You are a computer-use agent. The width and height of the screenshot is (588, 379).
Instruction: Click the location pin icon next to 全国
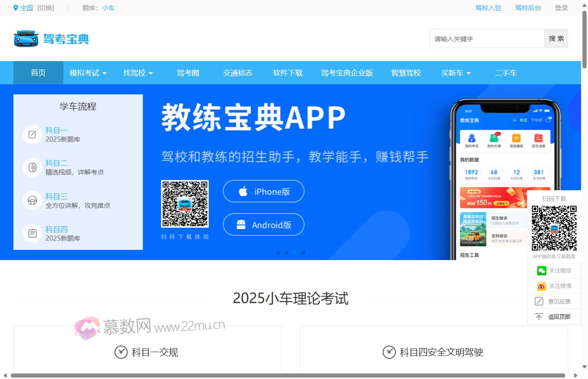coord(17,7)
